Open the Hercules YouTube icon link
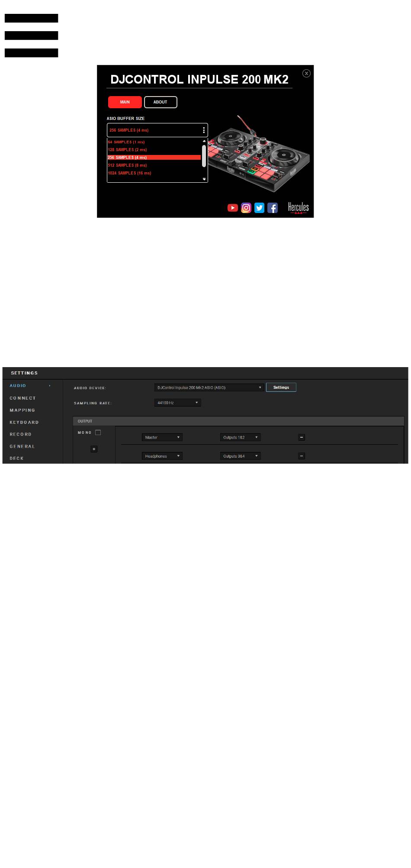The image size is (411, 868). 233,208
